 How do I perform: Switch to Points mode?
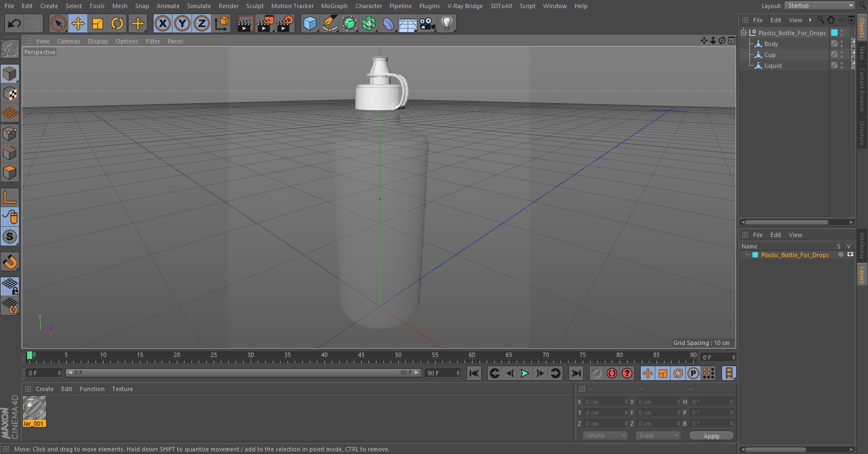point(10,133)
